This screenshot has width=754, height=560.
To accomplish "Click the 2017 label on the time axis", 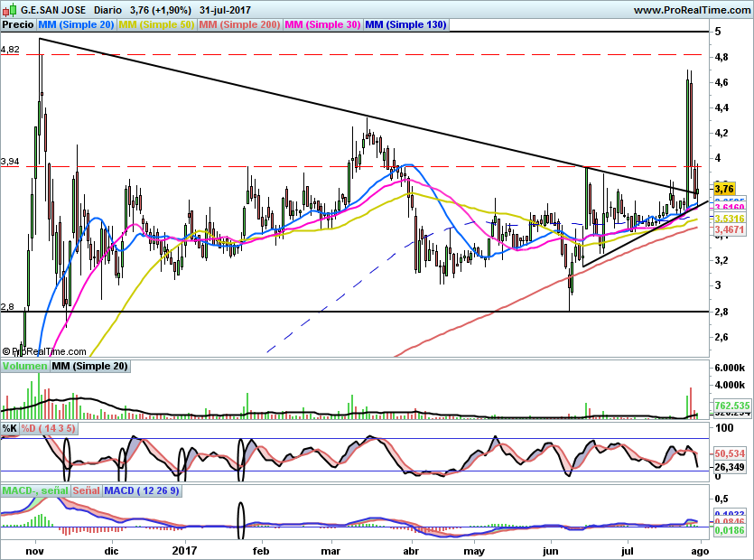I will click(x=184, y=550).
